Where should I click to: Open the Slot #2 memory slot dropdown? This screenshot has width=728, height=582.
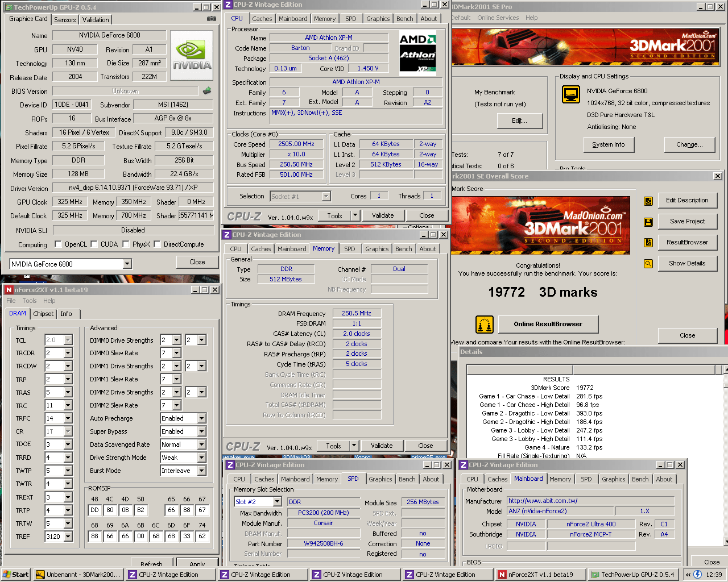(278, 502)
